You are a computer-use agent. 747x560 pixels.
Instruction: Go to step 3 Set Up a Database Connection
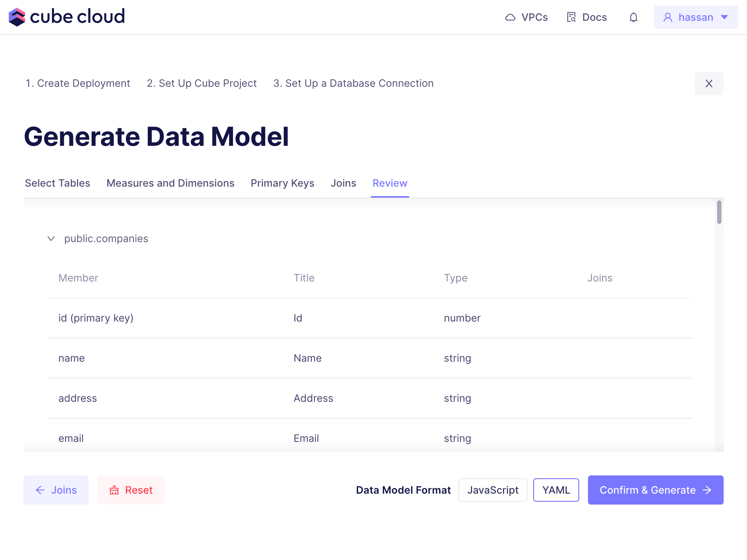pos(353,83)
